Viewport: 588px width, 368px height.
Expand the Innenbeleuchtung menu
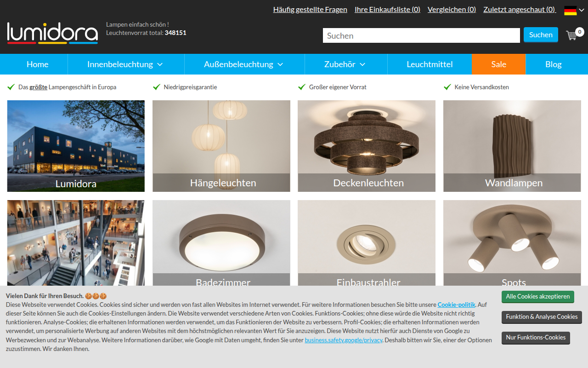125,64
